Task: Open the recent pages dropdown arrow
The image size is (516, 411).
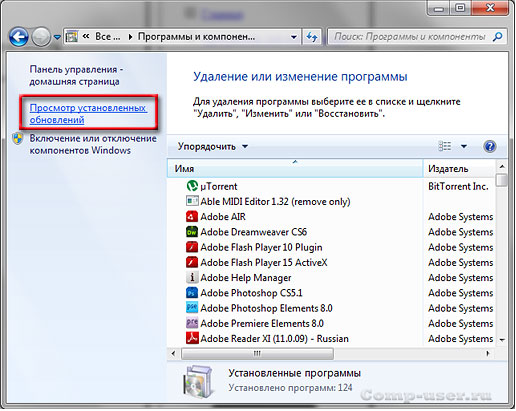Action: (57, 37)
